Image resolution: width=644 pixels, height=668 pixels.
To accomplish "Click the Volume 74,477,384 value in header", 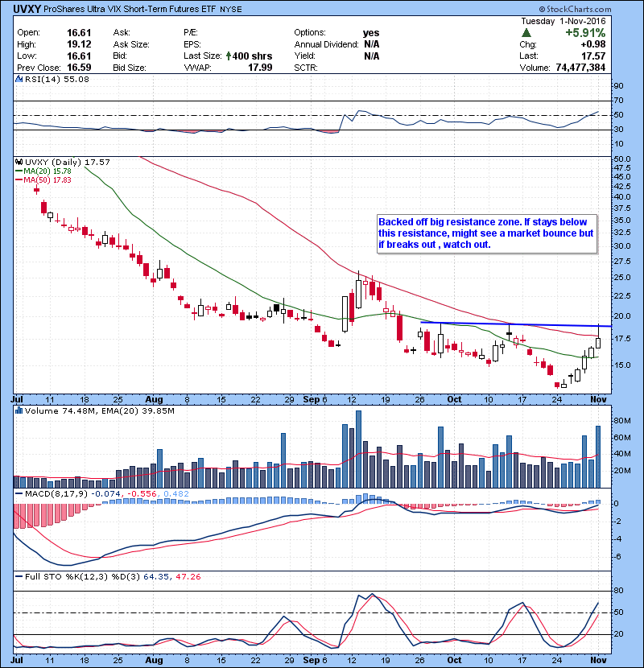I will pos(580,68).
